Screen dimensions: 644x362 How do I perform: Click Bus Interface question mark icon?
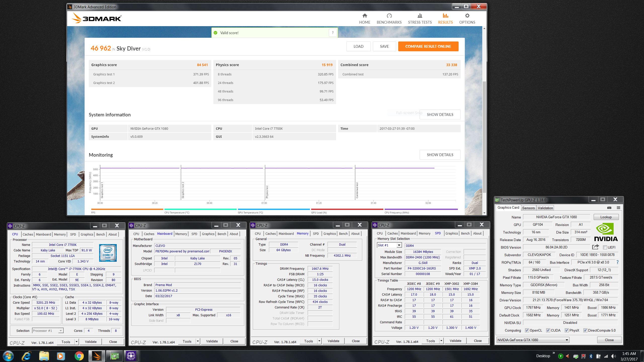pyautogui.click(x=617, y=262)
